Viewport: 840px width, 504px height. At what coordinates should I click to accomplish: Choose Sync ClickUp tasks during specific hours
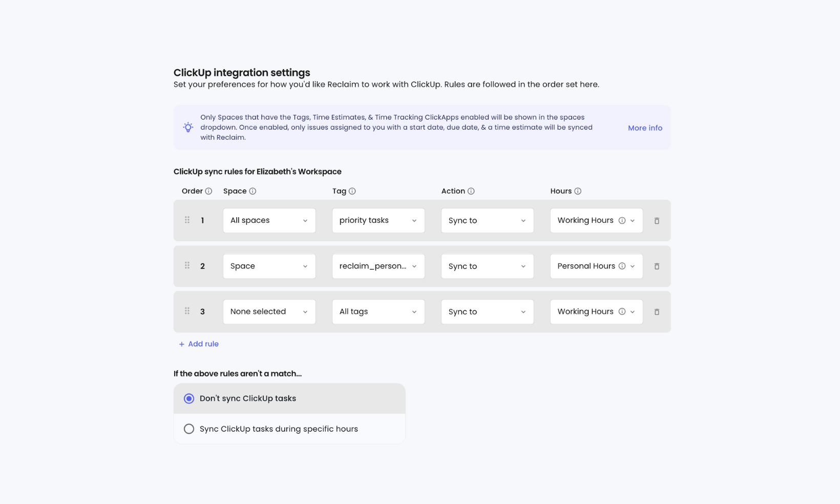click(x=289, y=429)
